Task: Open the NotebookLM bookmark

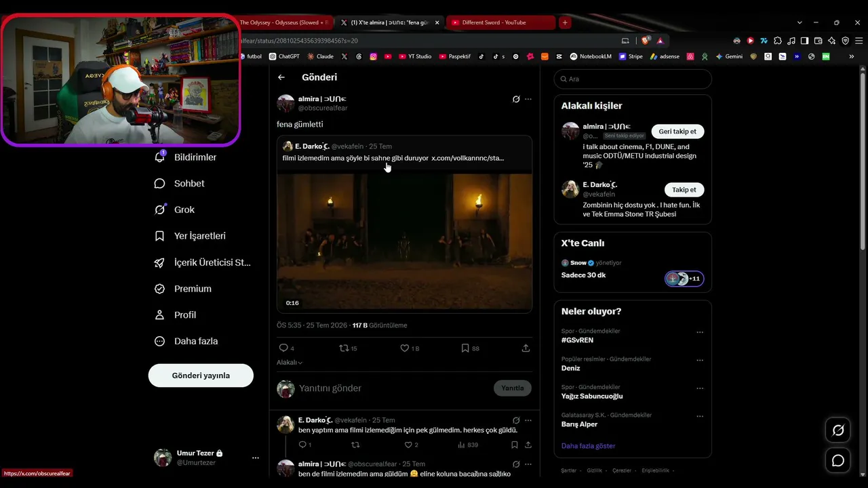Action: [x=591, y=57]
